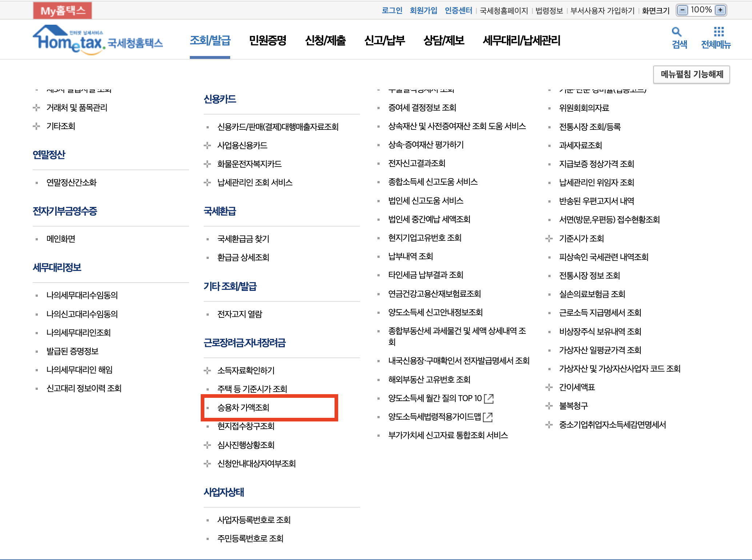The image size is (752, 560).
Task: Open 승용차 가액조회 link
Action: pyautogui.click(x=243, y=408)
